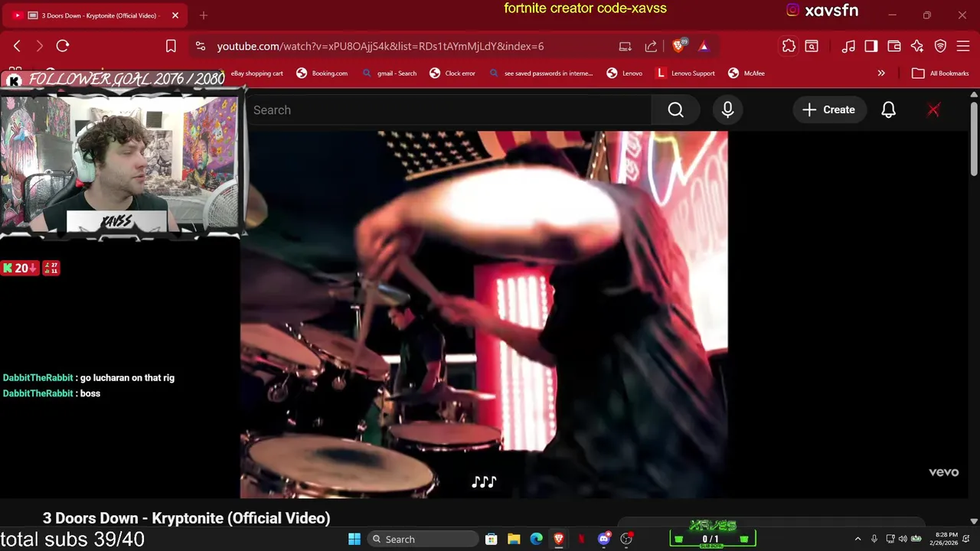Reload the current YouTube page
This screenshot has width=980, height=551.
[x=63, y=46]
